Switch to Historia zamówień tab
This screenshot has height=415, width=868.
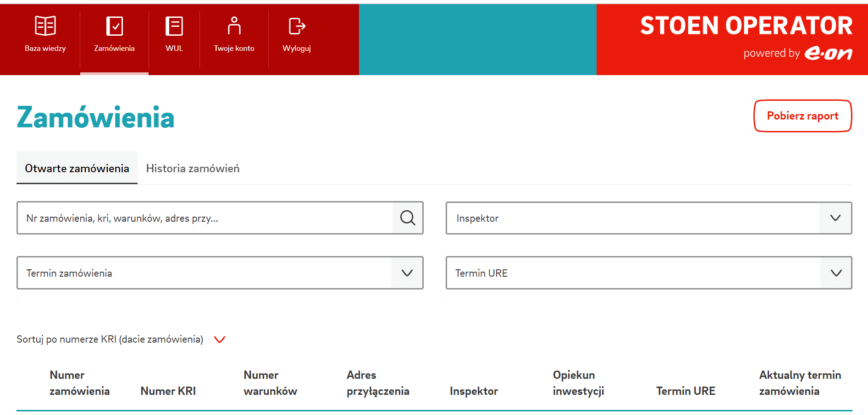coord(193,169)
